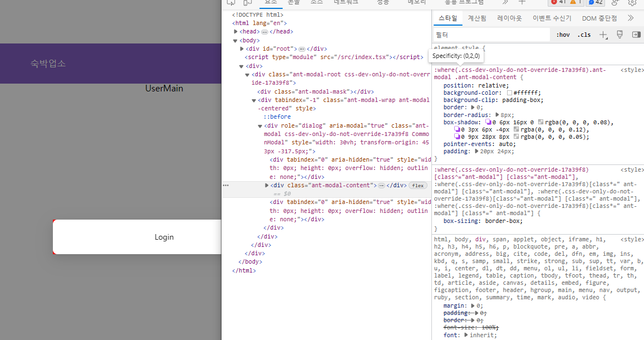Click the 'background-clip: padding-box' declaration
Image resolution: width=644 pixels, height=340 pixels.
click(493, 100)
